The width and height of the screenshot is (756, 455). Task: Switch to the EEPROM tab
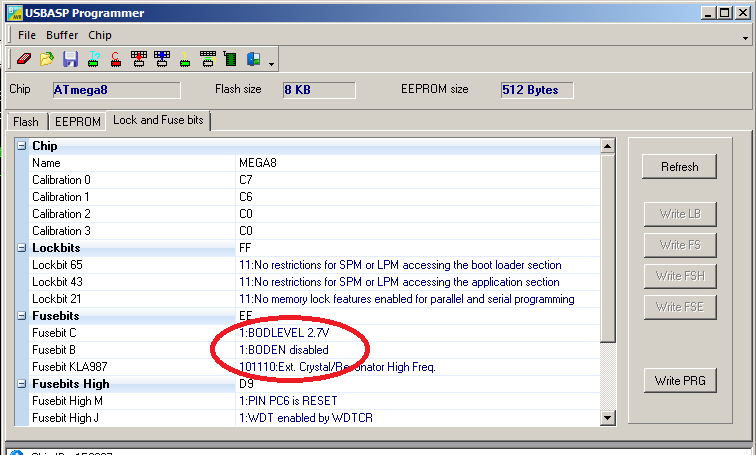tap(78, 121)
